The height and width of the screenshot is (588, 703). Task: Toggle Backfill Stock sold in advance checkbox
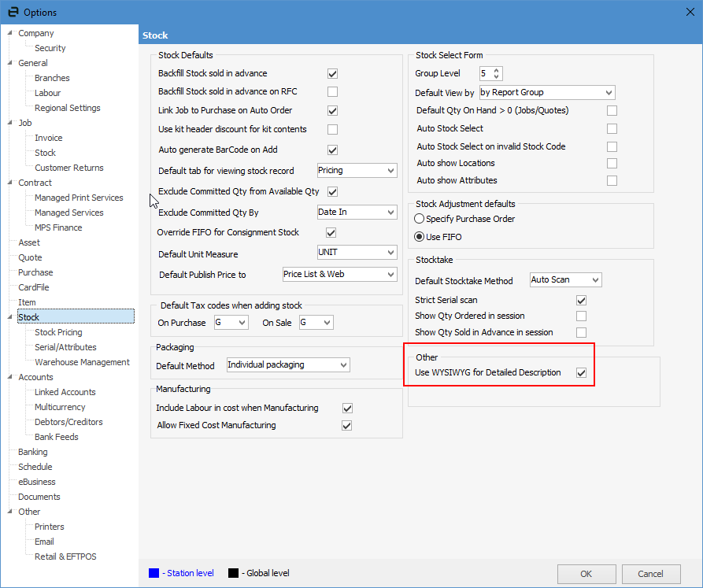[332, 73]
